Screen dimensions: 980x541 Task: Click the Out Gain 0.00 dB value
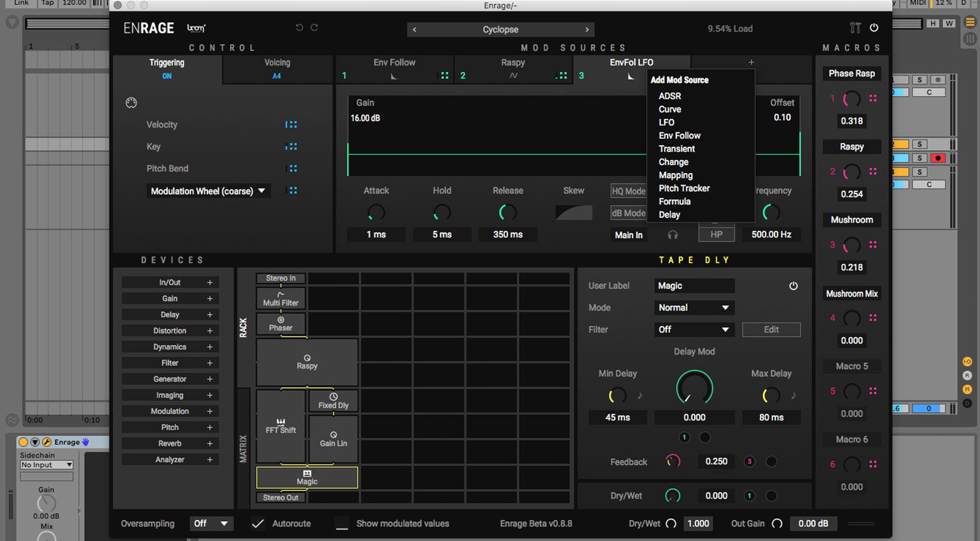tap(813, 524)
